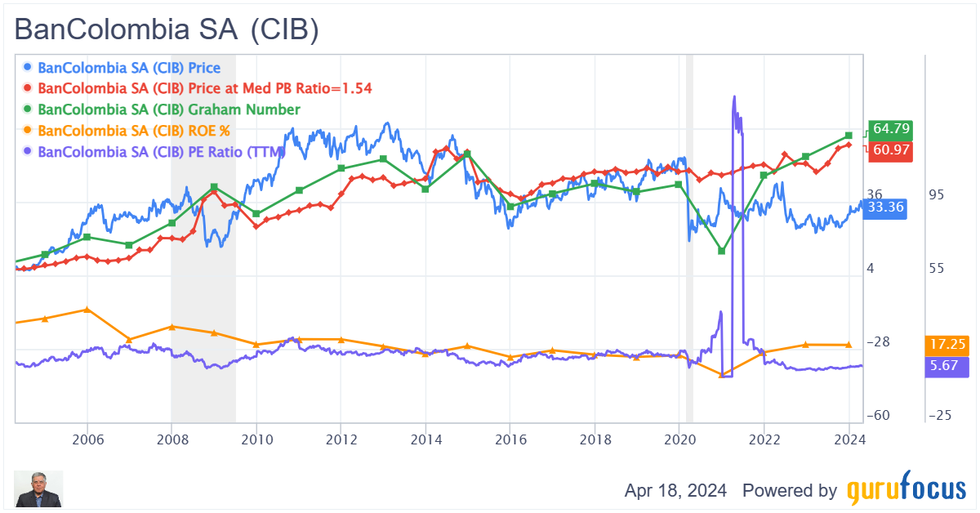Click the purple PE Ratio legend dot
This screenshot has height=513, width=980.
pyautogui.click(x=29, y=152)
